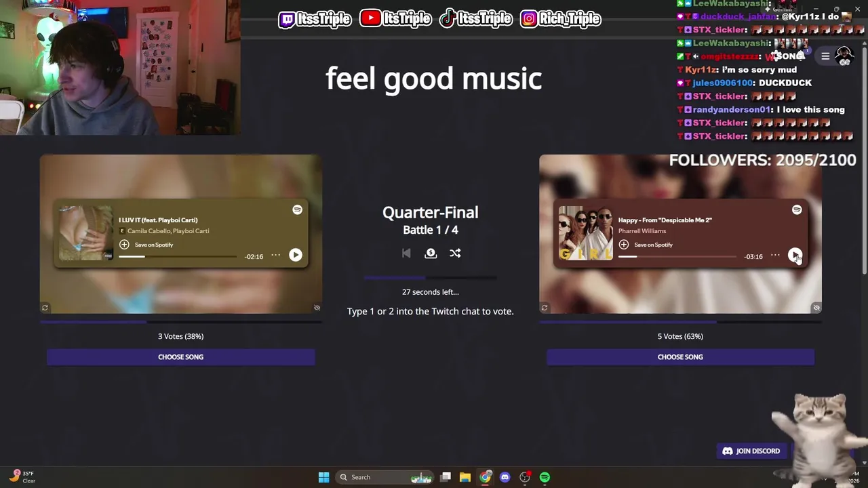The height and width of the screenshot is (488, 868).
Task: Open more options dots on Happy player
Action: tap(775, 256)
